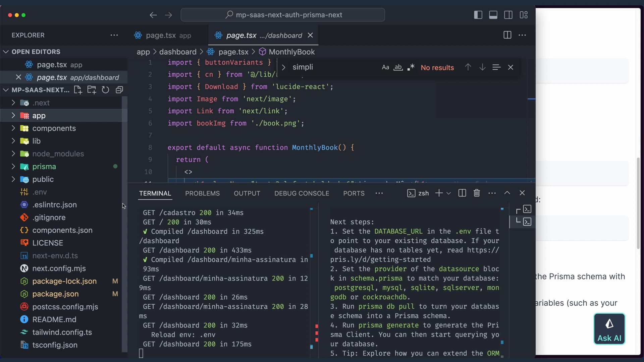The width and height of the screenshot is (644, 362).
Task: Kill the terminal with trash icon
Action: [x=477, y=193]
